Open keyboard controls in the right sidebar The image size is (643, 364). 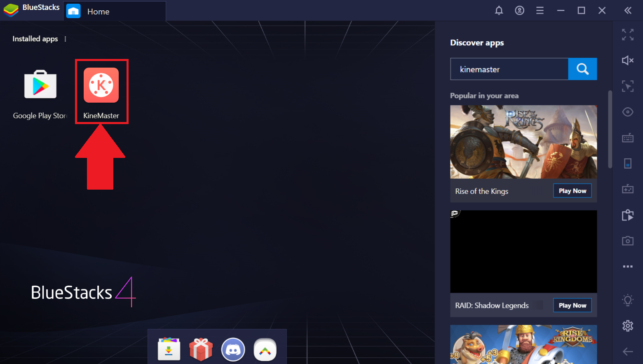[x=627, y=138]
